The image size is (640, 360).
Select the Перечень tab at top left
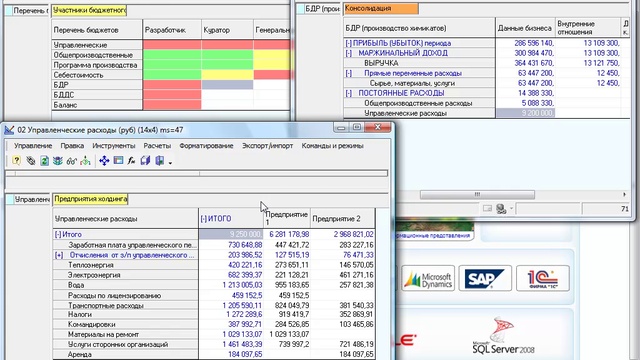click(x=27, y=11)
